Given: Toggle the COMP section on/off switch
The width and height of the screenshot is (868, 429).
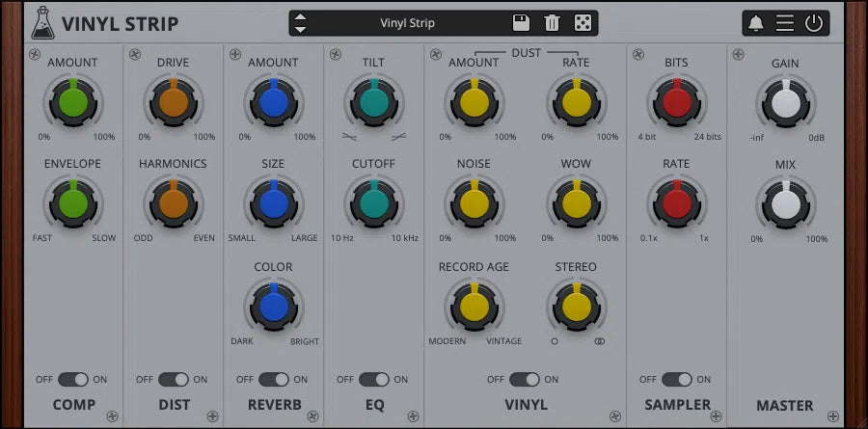Looking at the screenshot, I should point(73,380).
